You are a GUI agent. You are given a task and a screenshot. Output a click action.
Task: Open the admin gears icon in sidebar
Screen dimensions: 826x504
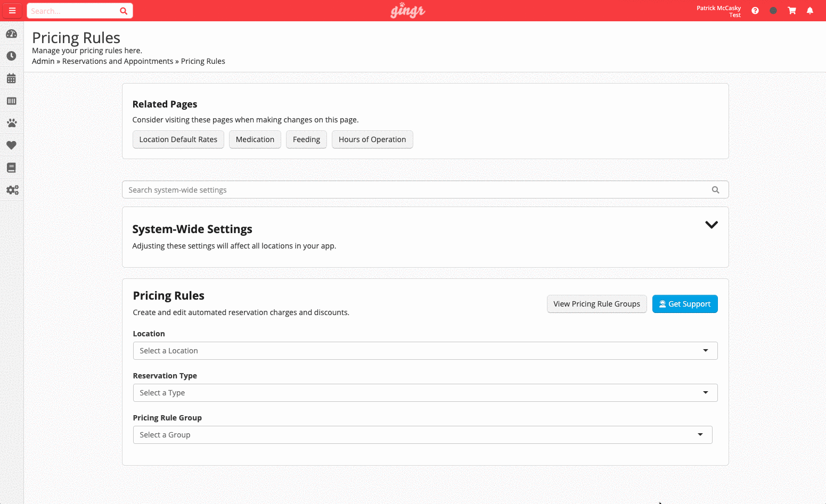pos(12,190)
